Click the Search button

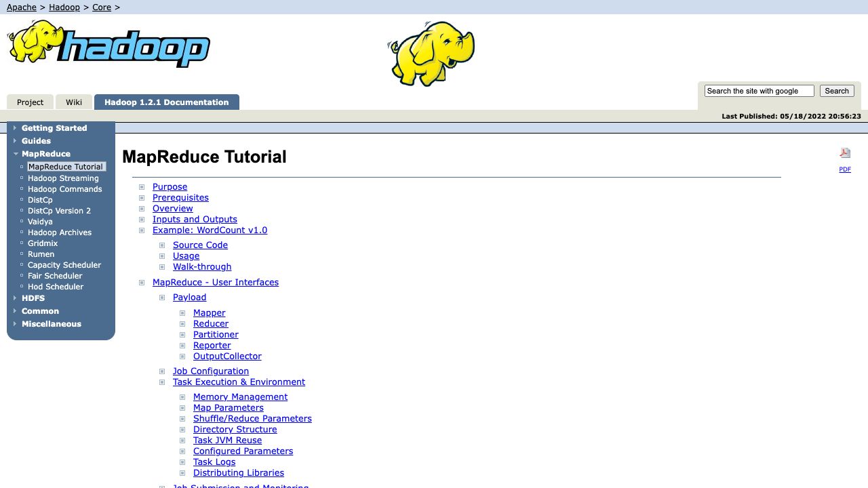pyautogui.click(x=837, y=90)
